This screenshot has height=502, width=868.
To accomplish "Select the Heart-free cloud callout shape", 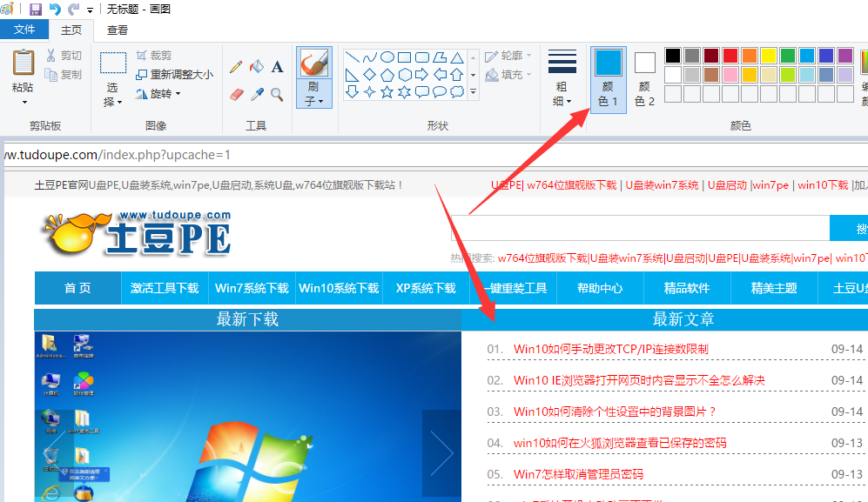I will click(x=457, y=92).
